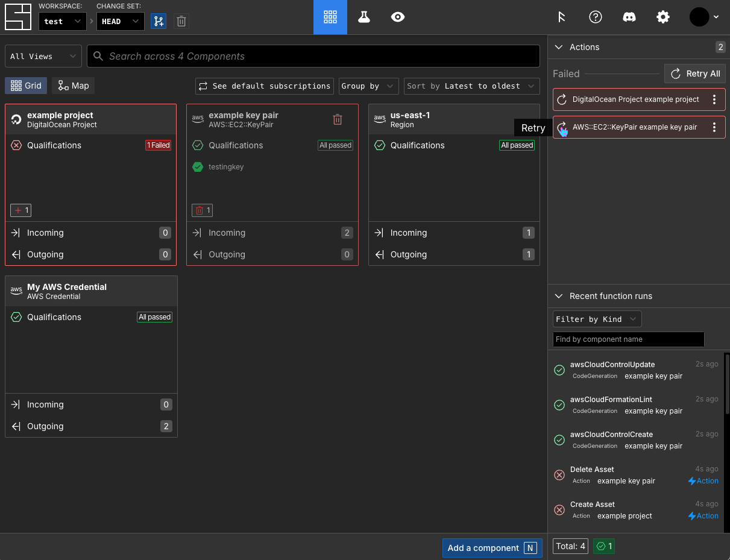Open kebab menu for DigitalOcean Project action
The height and width of the screenshot is (560, 730).
pyautogui.click(x=714, y=99)
